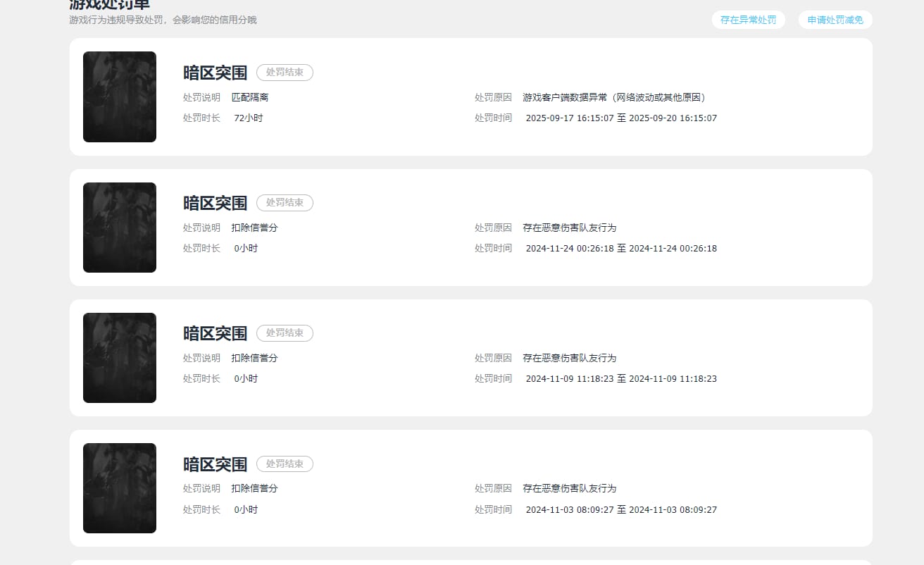This screenshot has width=924, height=565.
Task: Click the thumbnail on the 2024-11-24 penalty card
Action: [119, 227]
